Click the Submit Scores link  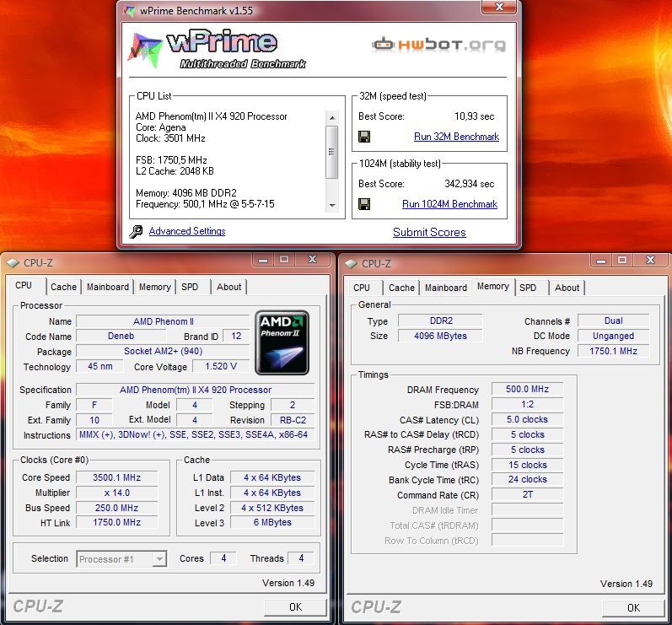tap(429, 232)
